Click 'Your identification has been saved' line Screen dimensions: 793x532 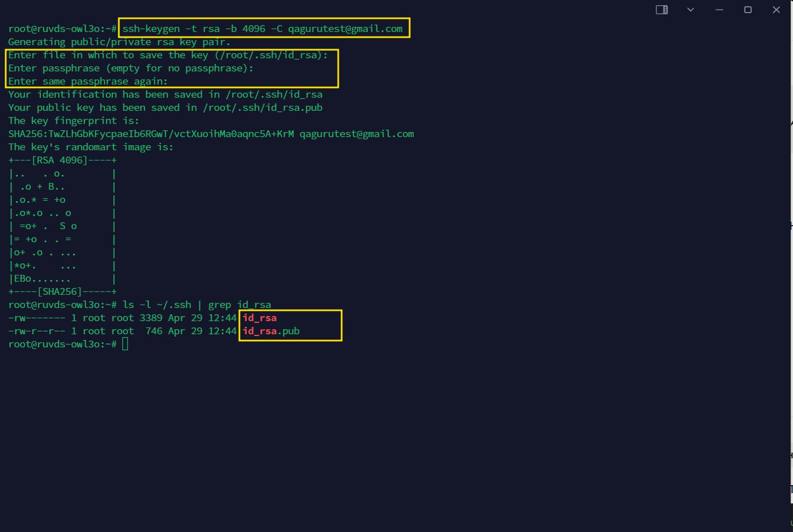coord(165,94)
